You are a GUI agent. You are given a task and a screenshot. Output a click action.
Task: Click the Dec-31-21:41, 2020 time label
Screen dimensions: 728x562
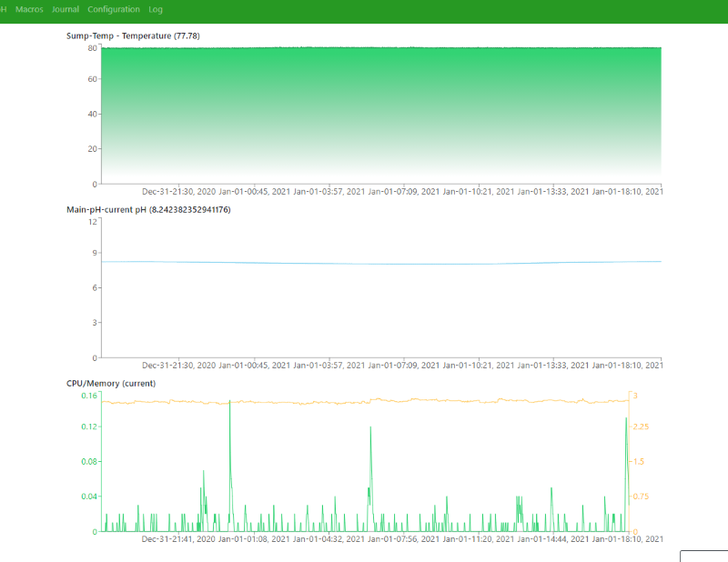178,538
